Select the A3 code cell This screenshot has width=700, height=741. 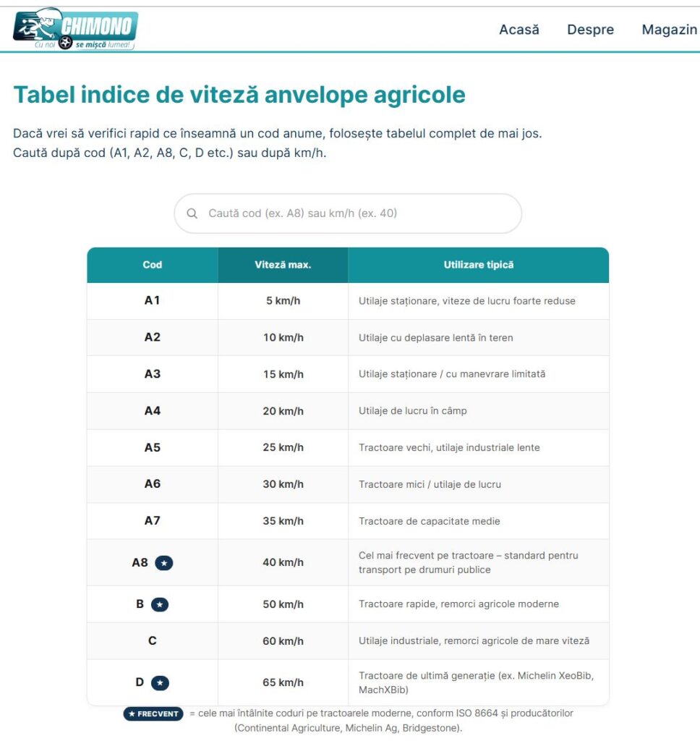pyautogui.click(x=153, y=374)
